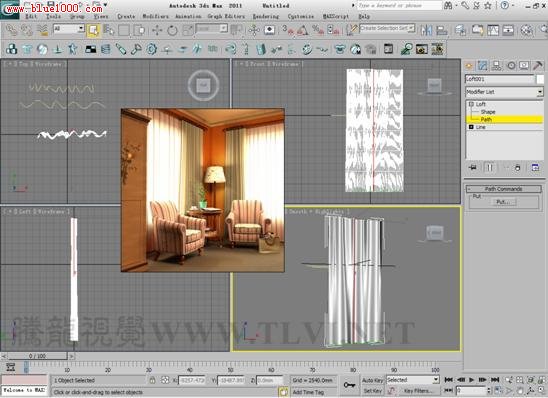548x398 pixels.
Task: Click the Go to Start button
Action: point(449,380)
